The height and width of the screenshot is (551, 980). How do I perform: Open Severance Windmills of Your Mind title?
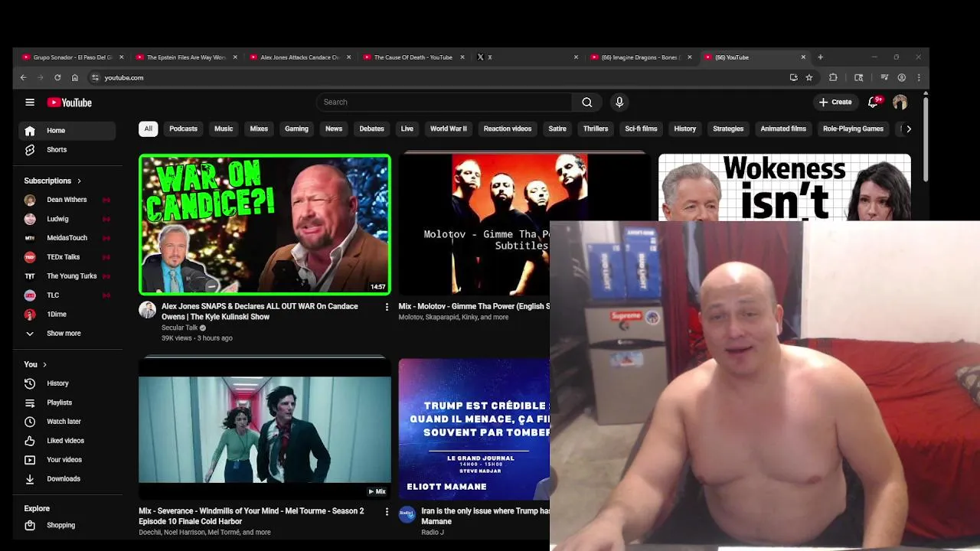click(x=251, y=516)
